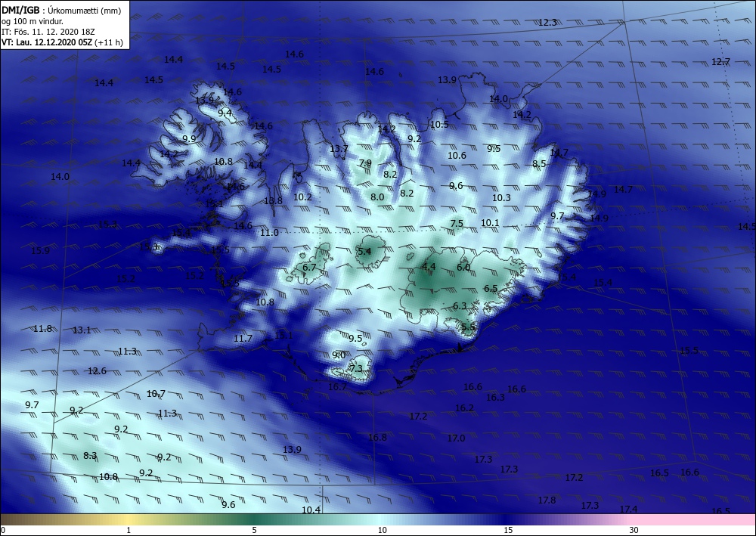Click the map value 17.4

click(x=628, y=509)
